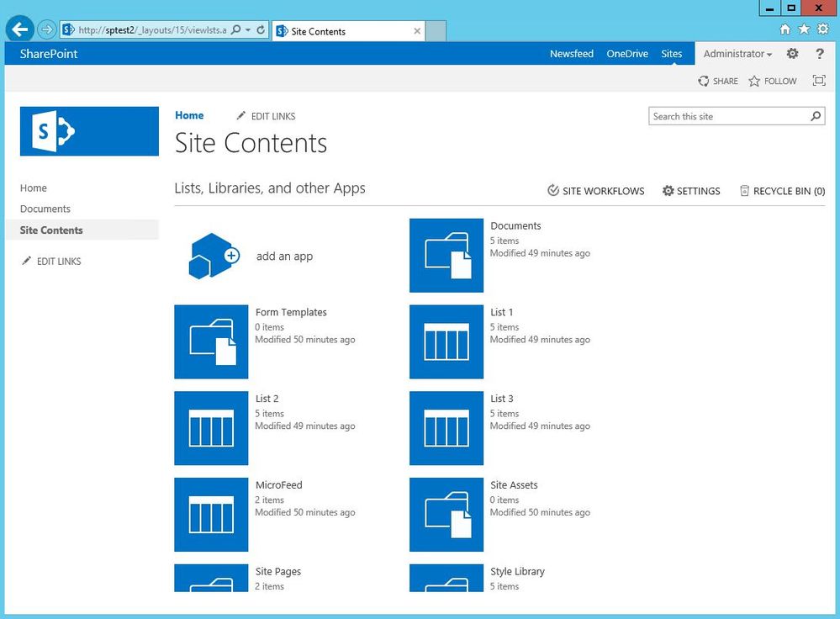Open the MicroFeed tile icon
Screen dimensions: 840x619
coord(211,515)
